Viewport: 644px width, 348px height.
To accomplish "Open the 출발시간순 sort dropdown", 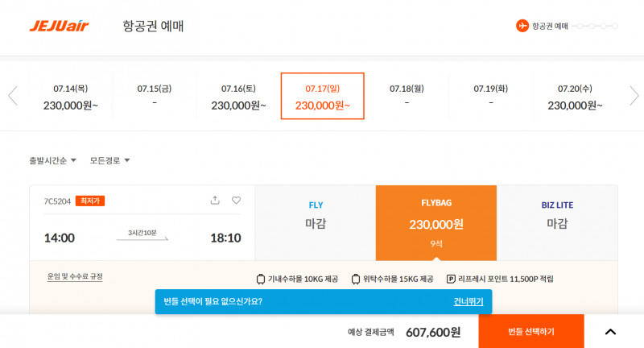I will point(52,160).
